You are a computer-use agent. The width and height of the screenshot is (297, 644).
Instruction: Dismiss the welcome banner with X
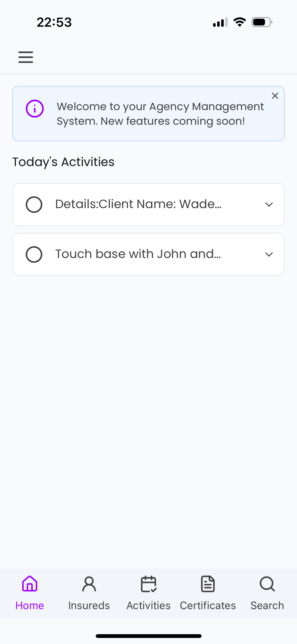point(275,96)
